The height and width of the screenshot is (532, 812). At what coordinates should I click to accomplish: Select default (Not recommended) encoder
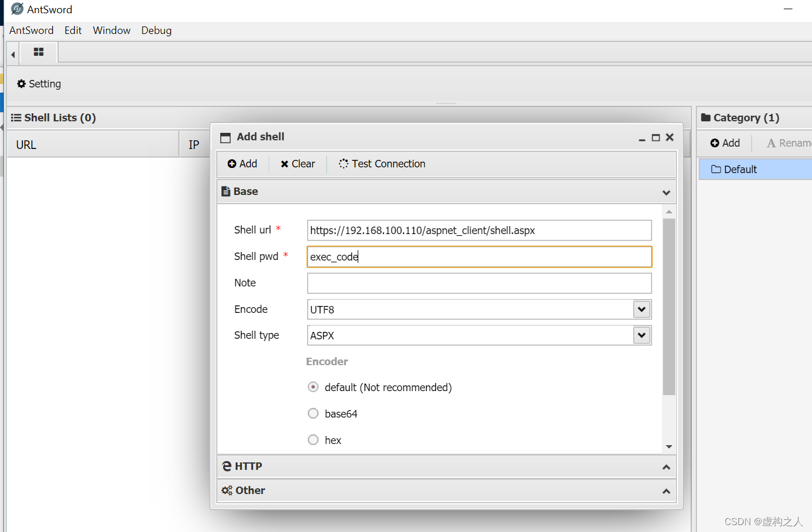[313, 387]
